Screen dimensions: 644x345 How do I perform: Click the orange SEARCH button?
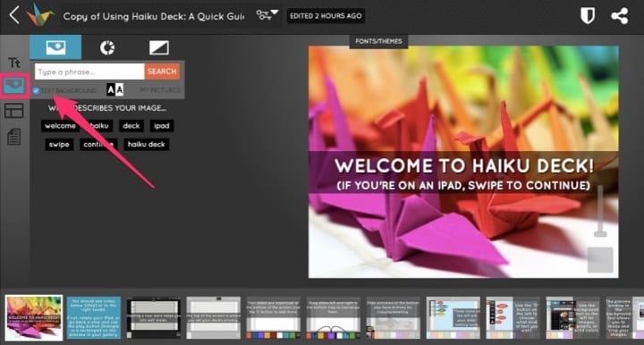(x=162, y=72)
